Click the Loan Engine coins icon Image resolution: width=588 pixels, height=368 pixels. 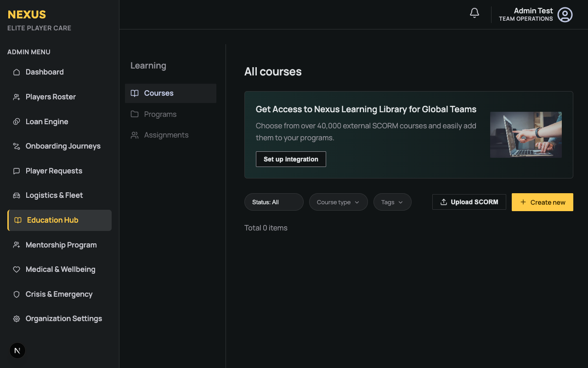(x=17, y=122)
